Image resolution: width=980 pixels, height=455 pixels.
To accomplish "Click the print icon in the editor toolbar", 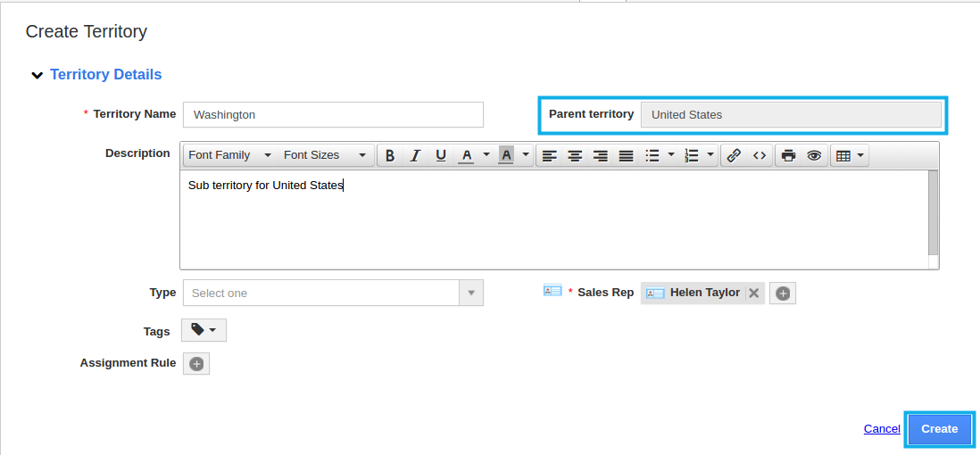I will pos(789,155).
